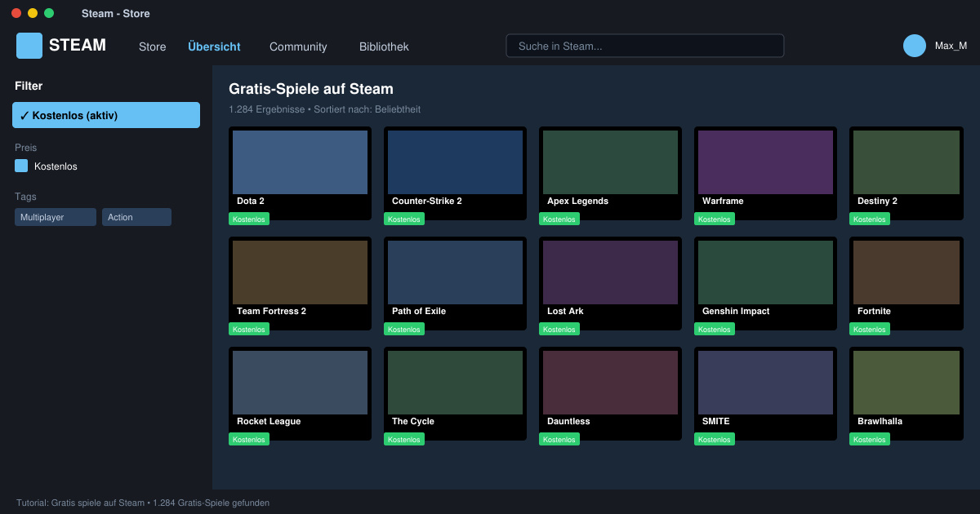The width and height of the screenshot is (980, 514).
Task: Open the Warframe game image
Action: click(765, 162)
